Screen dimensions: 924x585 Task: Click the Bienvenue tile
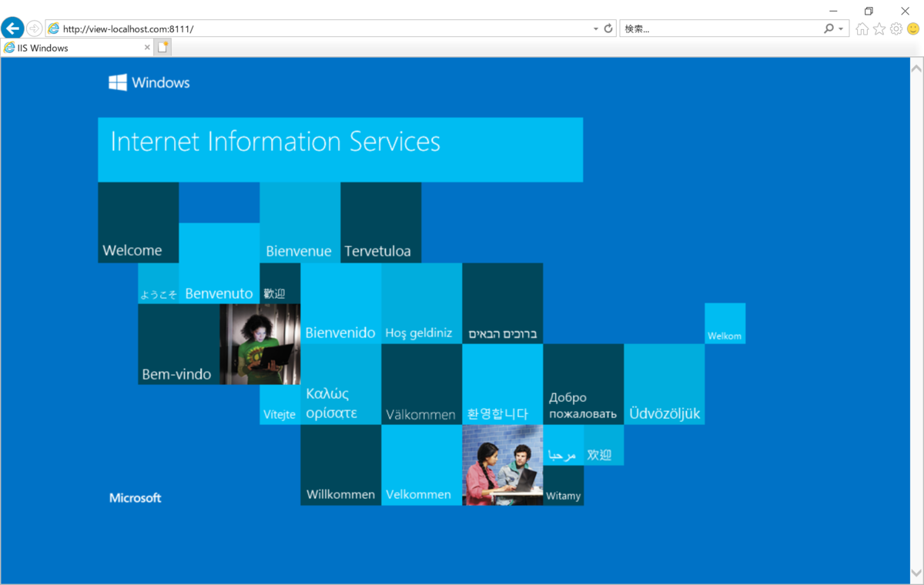click(x=300, y=222)
